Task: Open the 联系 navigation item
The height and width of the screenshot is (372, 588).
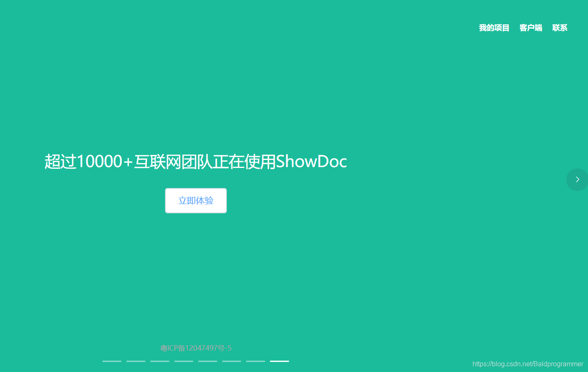Action: [x=559, y=27]
